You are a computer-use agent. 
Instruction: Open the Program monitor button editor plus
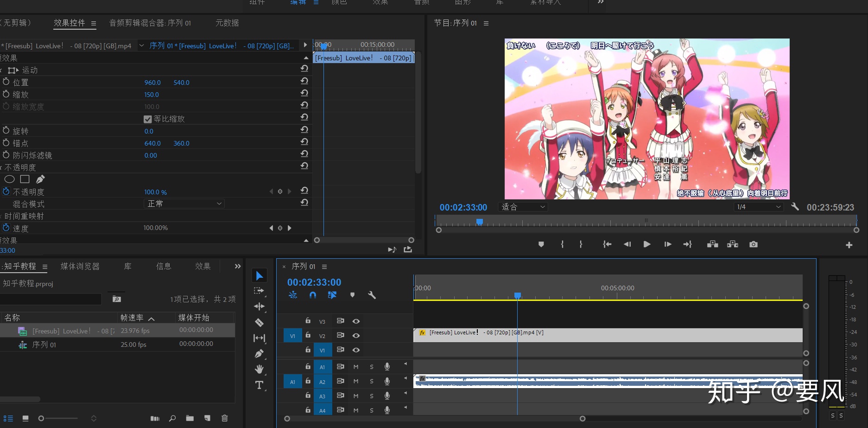(x=849, y=245)
